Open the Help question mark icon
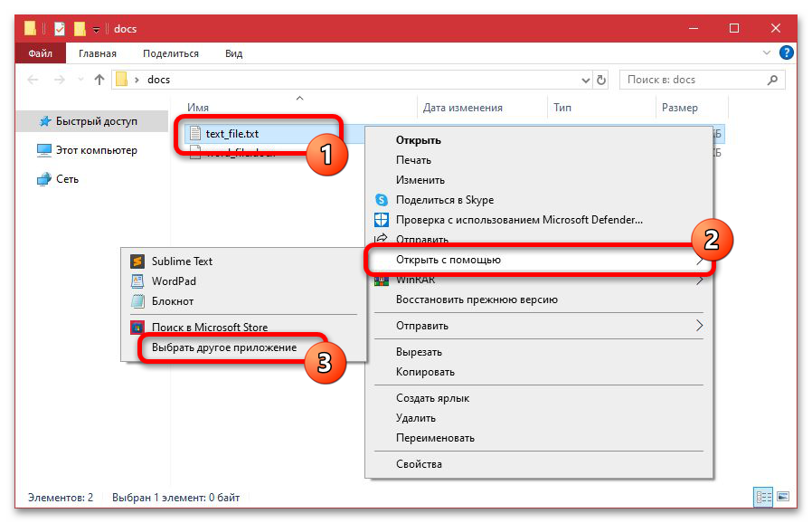The image size is (812, 523). point(786,53)
